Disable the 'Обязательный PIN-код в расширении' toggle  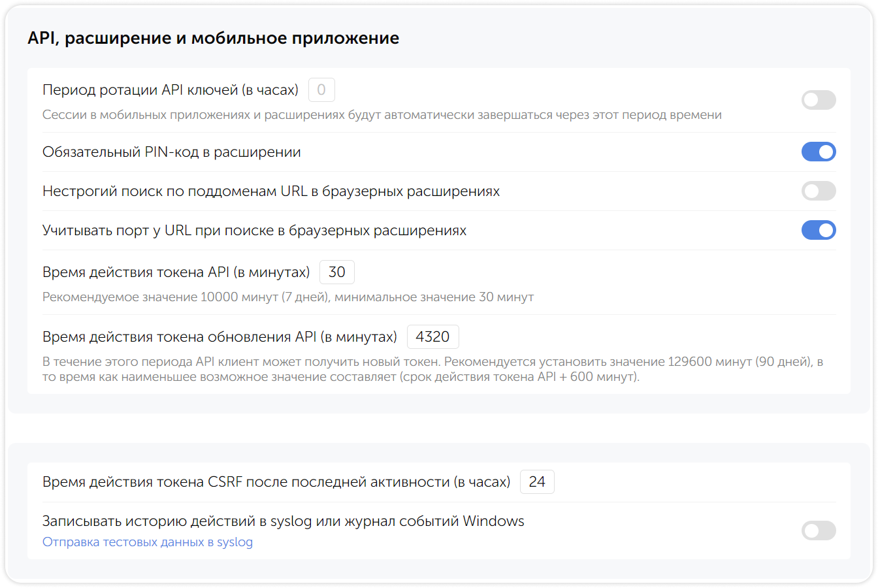[819, 152]
